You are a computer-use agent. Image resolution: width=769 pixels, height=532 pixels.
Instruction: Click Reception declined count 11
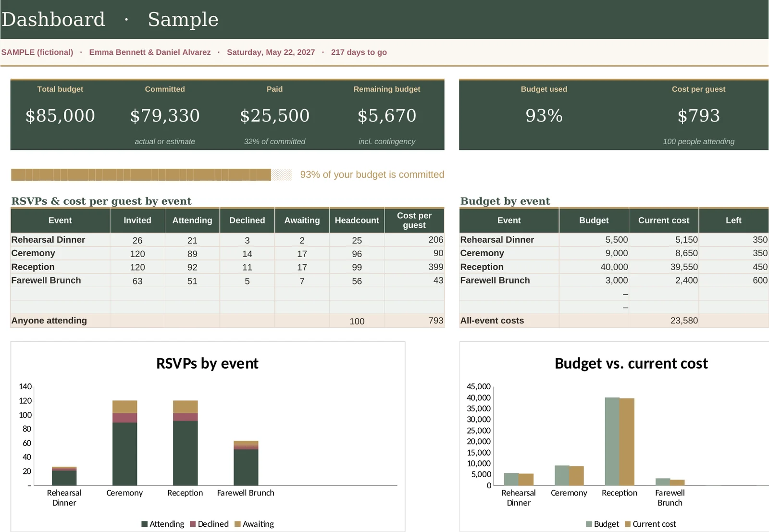pyautogui.click(x=247, y=267)
